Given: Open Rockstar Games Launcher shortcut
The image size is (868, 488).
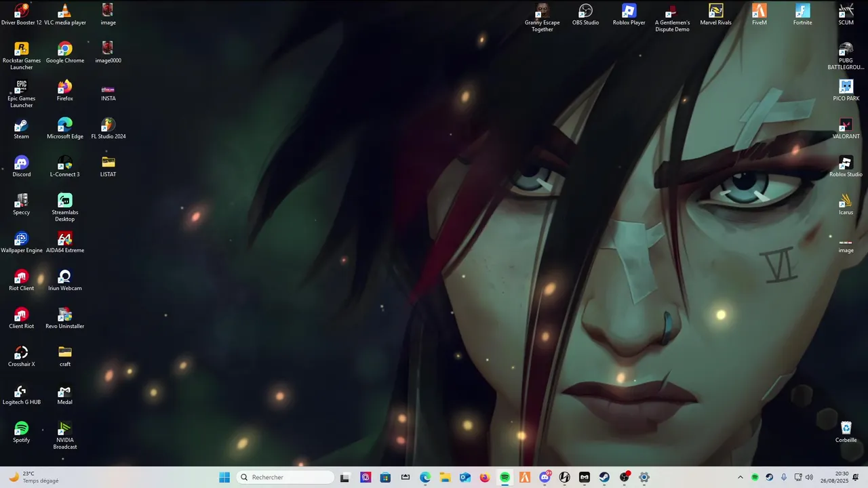Looking at the screenshot, I should [x=22, y=56].
